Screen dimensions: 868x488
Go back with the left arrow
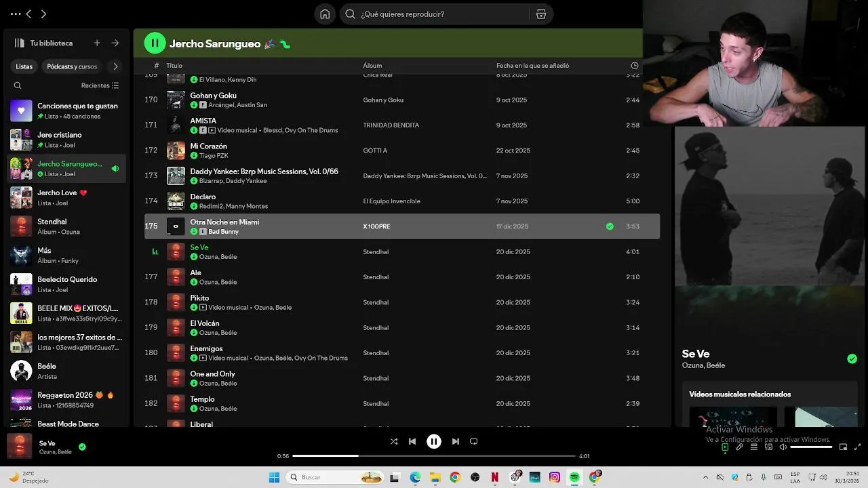pos(29,14)
